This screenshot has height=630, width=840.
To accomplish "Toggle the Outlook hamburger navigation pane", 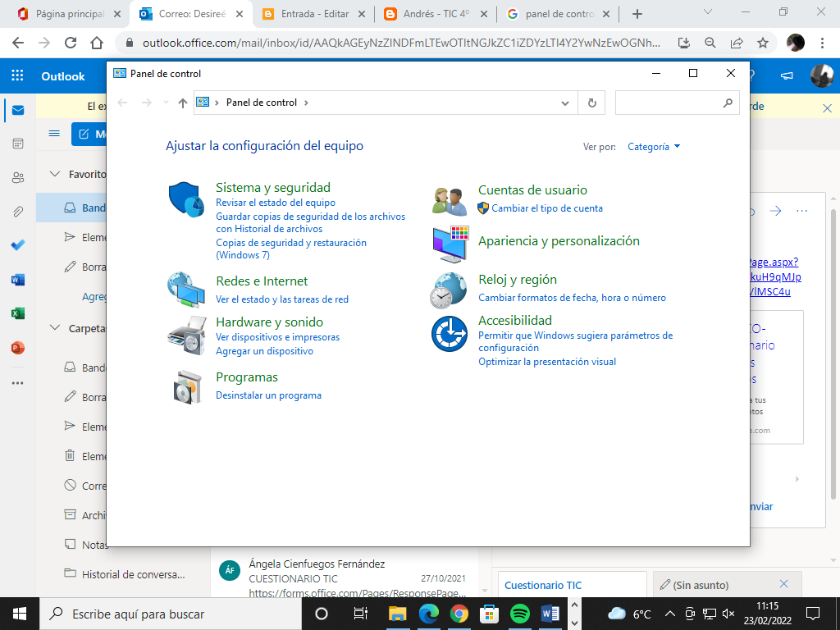I will click(54, 134).
